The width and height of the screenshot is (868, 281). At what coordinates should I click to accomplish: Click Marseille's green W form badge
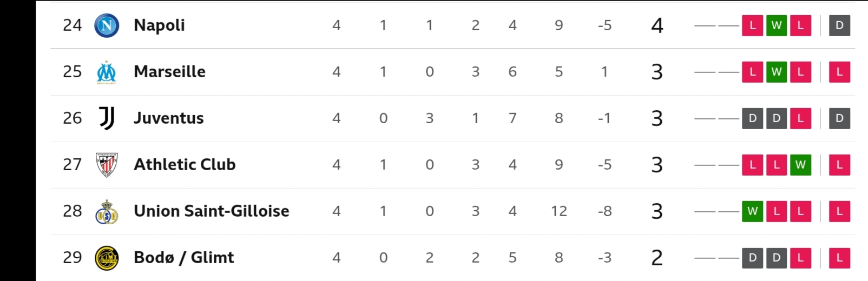[x=776, y=72]
